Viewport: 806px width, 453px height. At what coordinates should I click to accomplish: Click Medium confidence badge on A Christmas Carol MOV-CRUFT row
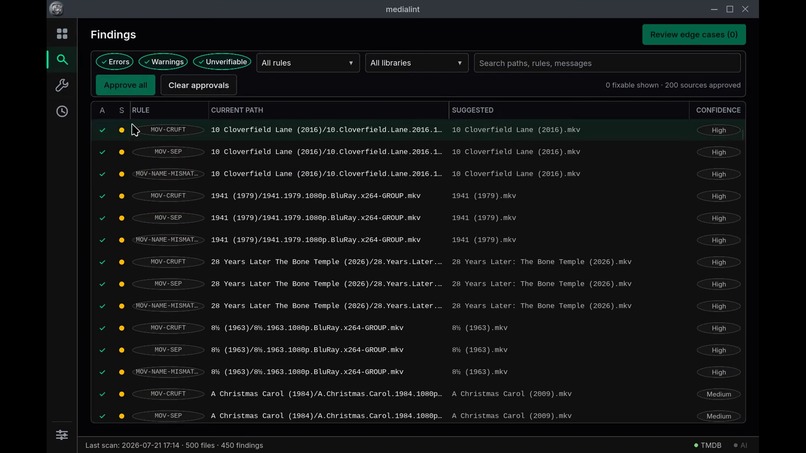pyautogui.click(x=718, y=394)
